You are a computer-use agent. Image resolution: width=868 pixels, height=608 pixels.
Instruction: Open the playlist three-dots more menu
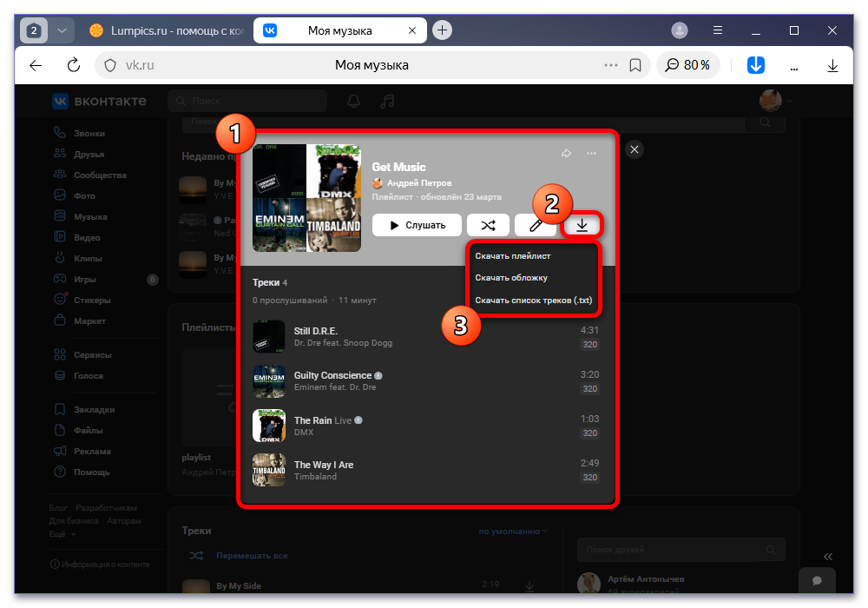[x=591, y=154]
